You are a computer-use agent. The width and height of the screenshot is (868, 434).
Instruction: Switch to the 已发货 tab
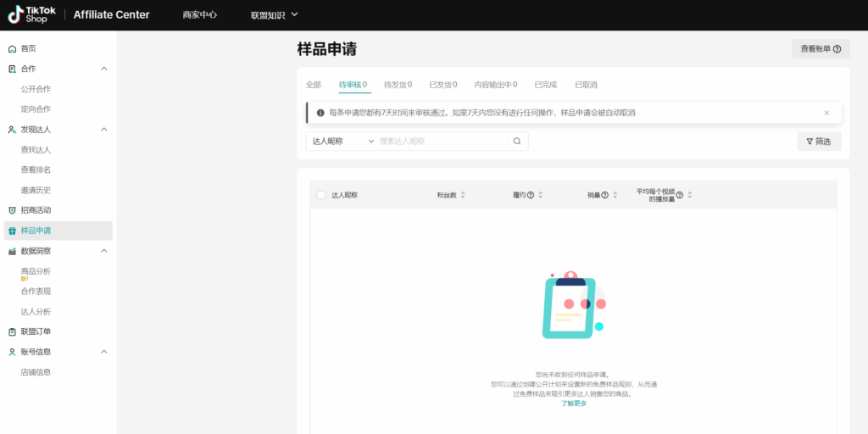443,85
